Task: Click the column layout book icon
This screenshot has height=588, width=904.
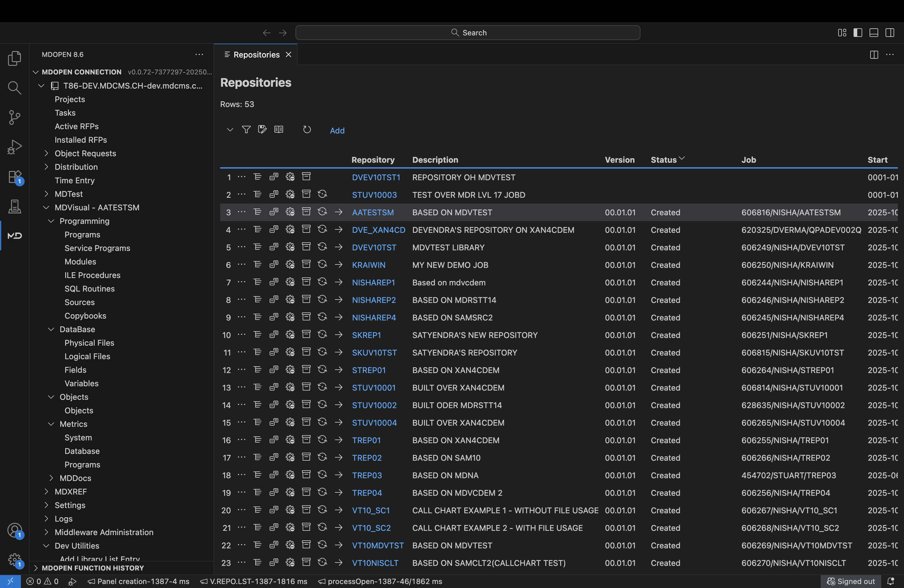Action: pos(278,130)
